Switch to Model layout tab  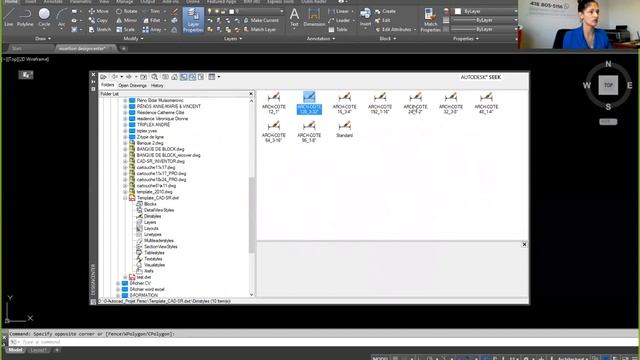(15, 350)
